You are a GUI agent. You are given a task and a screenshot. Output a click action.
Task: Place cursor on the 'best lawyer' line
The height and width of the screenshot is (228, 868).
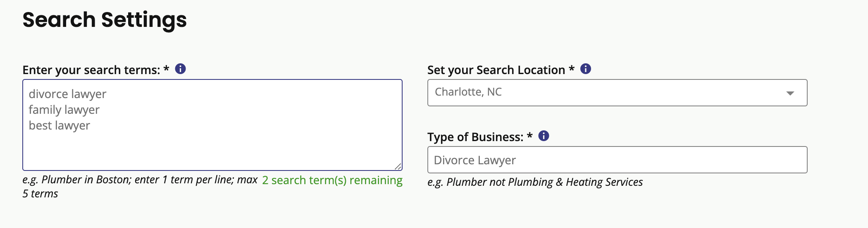[59, 126]
